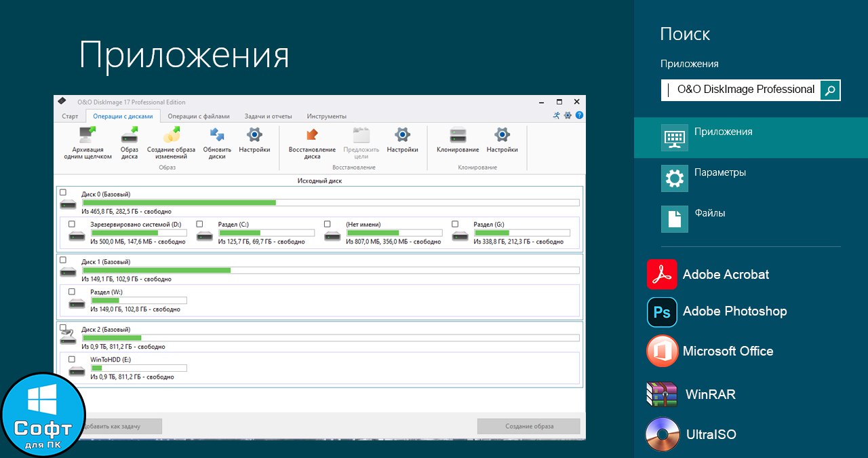Viewport: 868px width, 458px height.
Task: Select the Приложения search category
Action: tap(751, 138)
